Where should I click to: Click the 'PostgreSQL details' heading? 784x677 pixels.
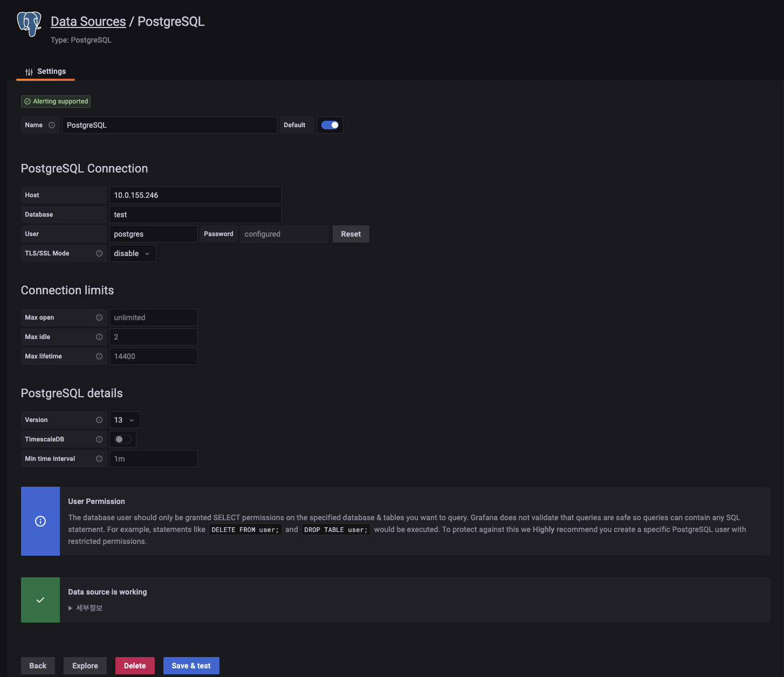pyautogui.click(x=72, y=393)
